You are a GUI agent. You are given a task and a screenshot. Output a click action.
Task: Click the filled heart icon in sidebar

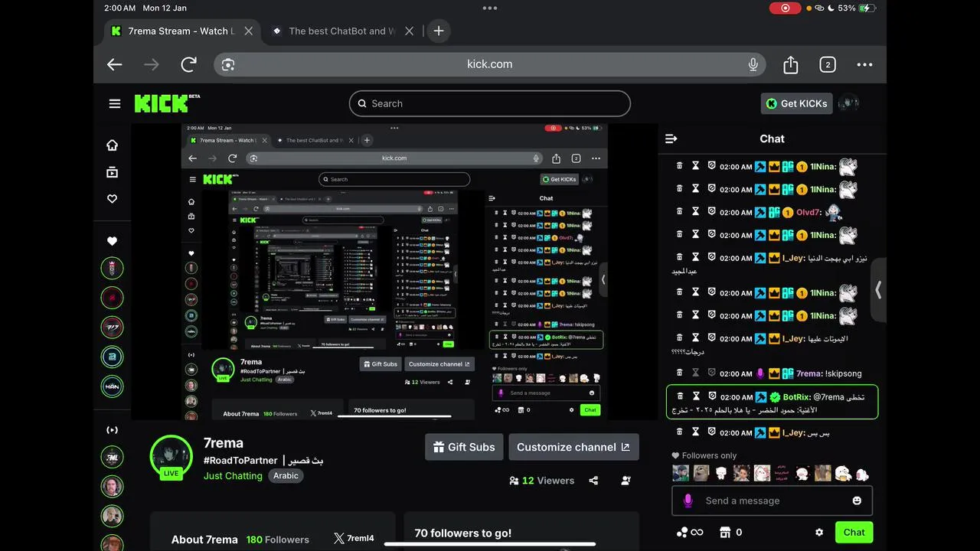[112, 241]
